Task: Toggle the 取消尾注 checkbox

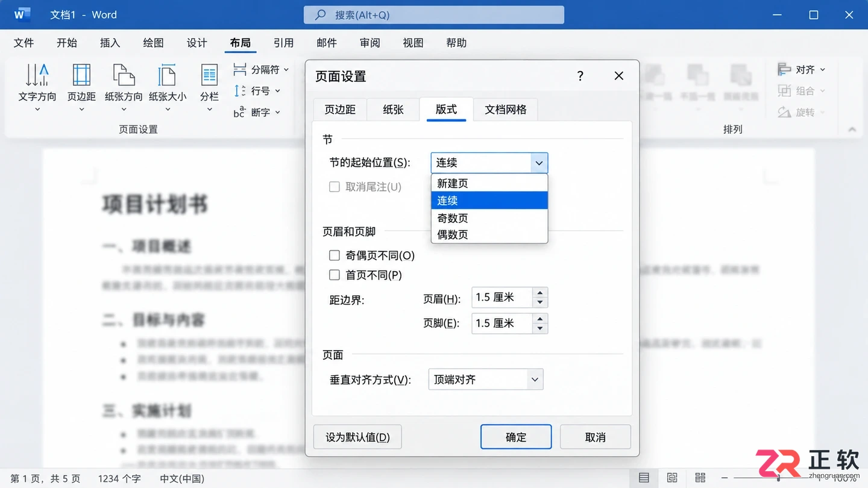Action: coord(335,187)
